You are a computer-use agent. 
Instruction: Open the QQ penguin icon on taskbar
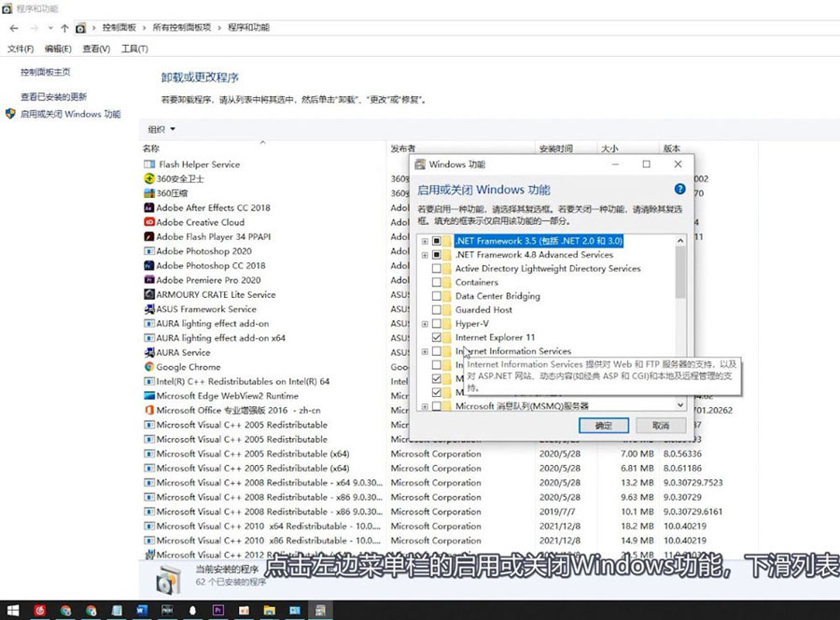[x=192, y=611]
